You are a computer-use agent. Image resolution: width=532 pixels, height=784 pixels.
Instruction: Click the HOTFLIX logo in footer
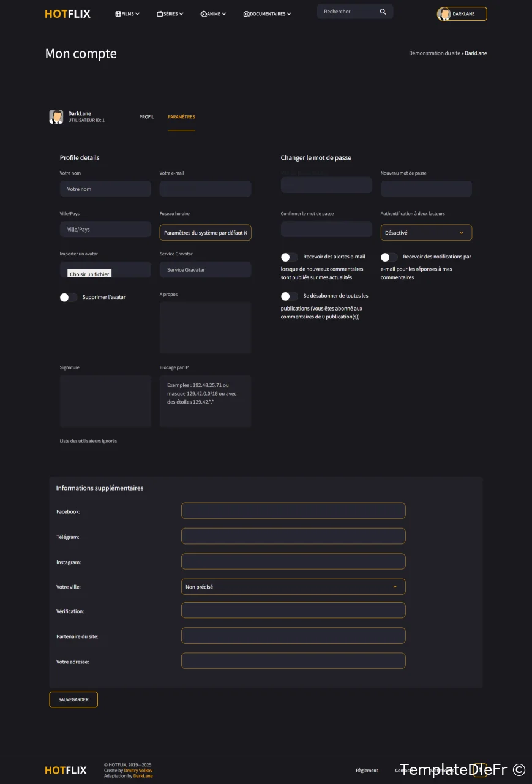click(x=66, y=770)
